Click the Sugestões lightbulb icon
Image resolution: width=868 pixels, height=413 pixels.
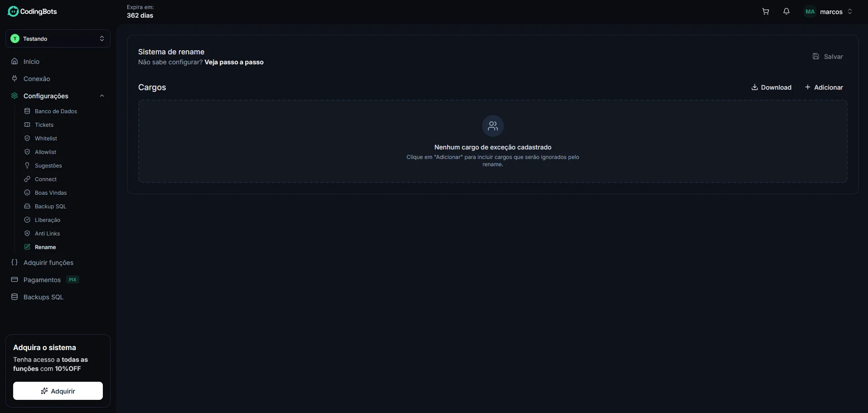point(27,165)
